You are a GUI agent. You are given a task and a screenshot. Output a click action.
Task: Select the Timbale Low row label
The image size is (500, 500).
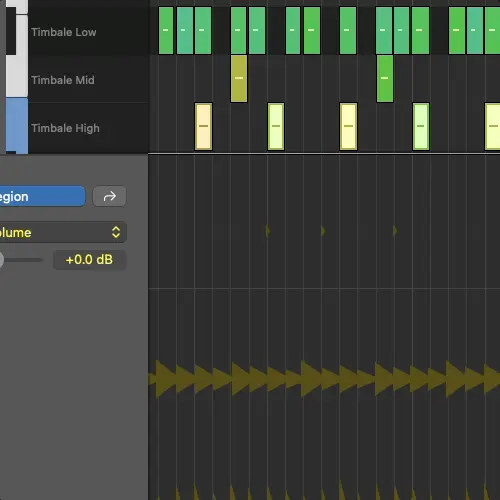(x=64, y=32)
